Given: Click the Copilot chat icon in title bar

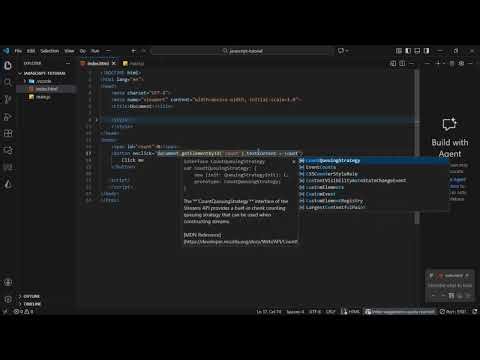Looking at the screenshot, I should click(x=340, y=51).
